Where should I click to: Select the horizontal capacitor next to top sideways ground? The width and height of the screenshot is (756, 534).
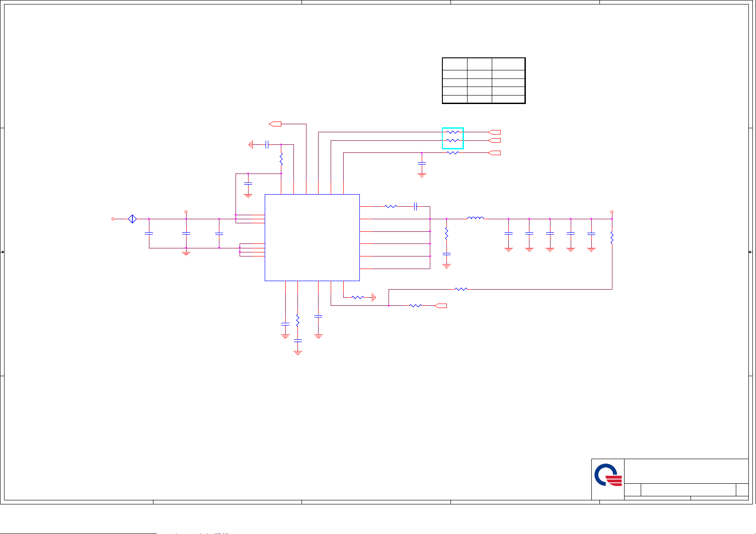pos(267,144)
